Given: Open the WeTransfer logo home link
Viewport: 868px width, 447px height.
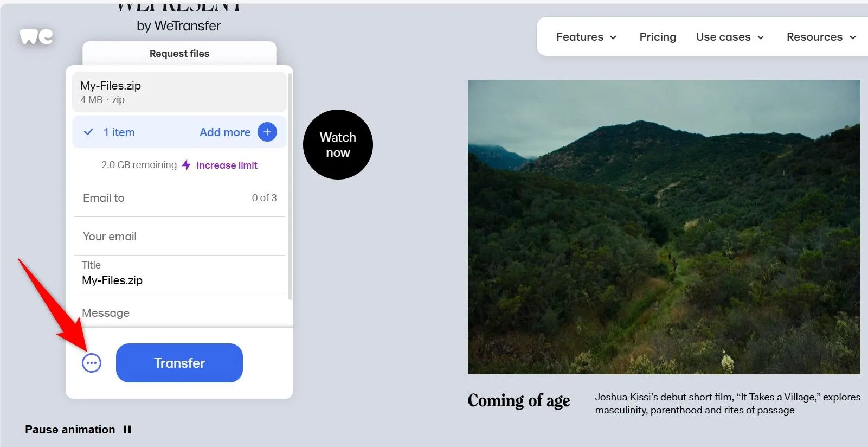Looking at the screenshot, I should pos(36,36).
